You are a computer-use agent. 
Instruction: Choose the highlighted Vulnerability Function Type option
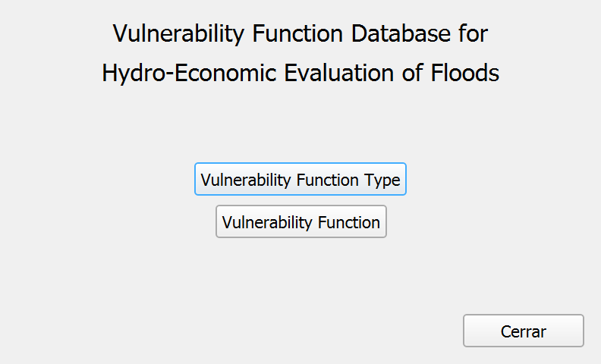point(300,179)
